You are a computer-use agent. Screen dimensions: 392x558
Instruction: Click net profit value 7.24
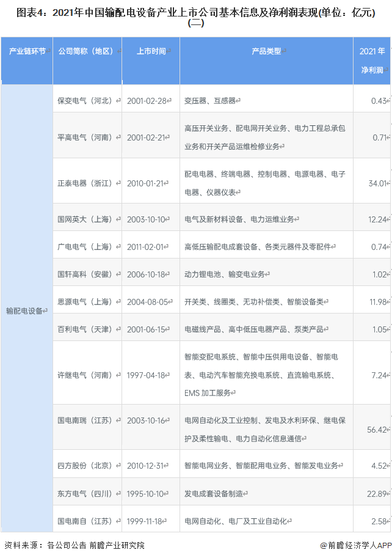(x=379, y=375)
